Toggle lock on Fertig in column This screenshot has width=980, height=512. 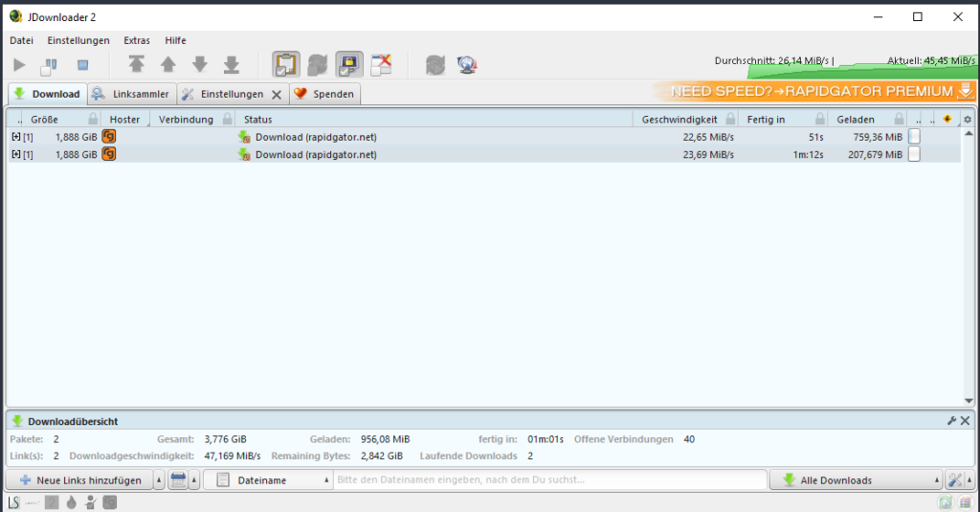point(820,119)
